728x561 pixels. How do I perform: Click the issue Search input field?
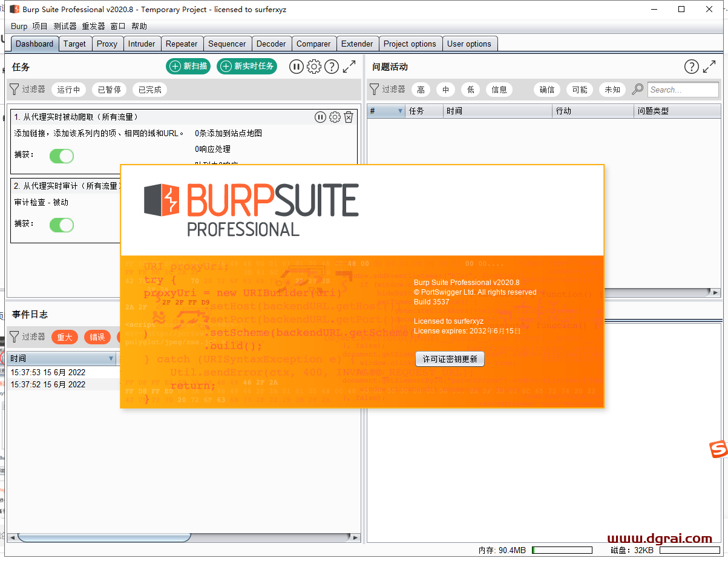(x=683, y=90)
